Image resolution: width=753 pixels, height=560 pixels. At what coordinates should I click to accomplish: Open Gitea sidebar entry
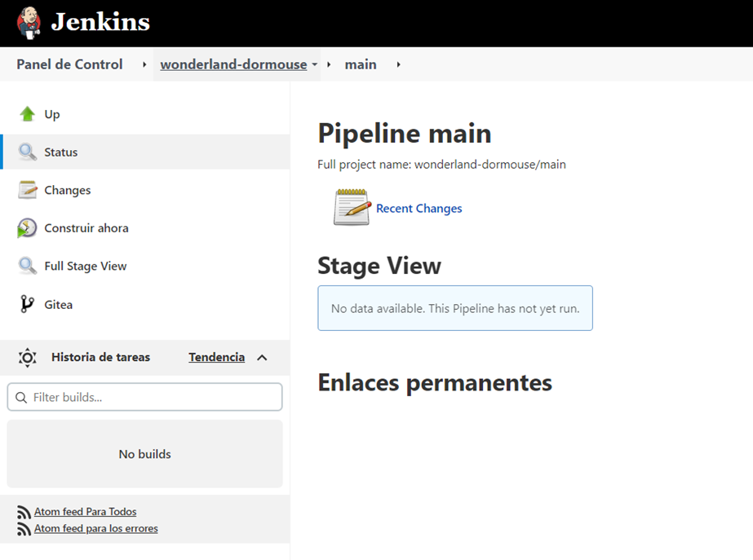point(59,305)
